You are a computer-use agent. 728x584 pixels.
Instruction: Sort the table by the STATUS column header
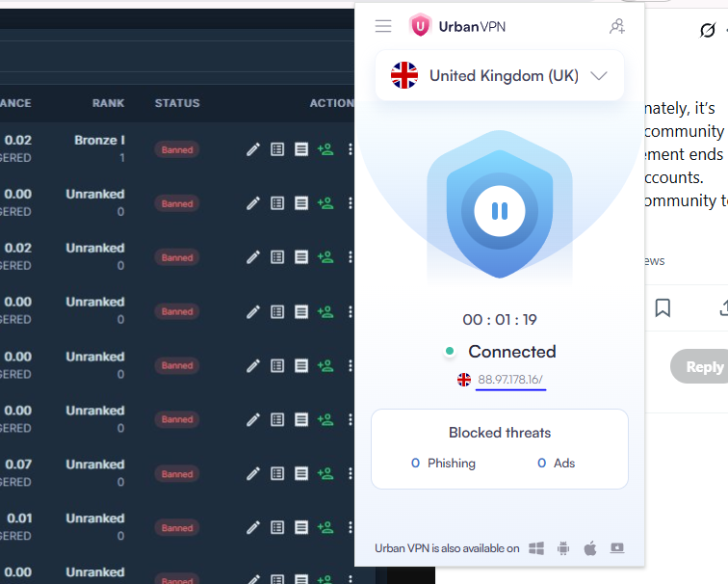click(x=177, y=103)
